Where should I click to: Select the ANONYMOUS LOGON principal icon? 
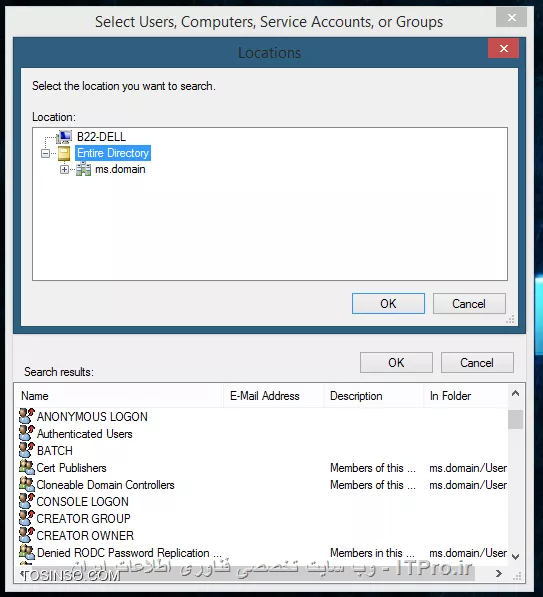(x=27, y=416)
